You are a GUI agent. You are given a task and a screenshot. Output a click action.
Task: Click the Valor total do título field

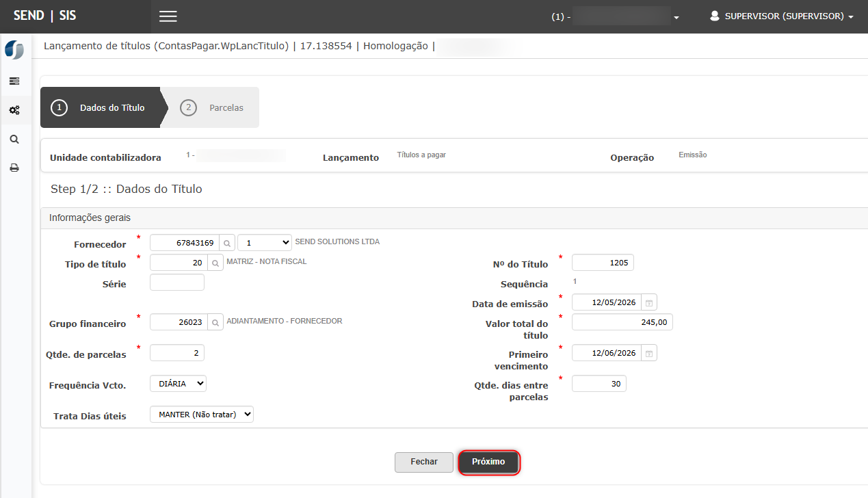[x=622, y=322]
